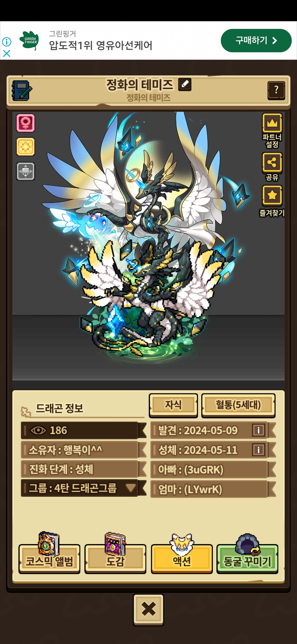Screen dimensions: 297x644
Task: Open the 자식 tab
Action: point(173,405)
